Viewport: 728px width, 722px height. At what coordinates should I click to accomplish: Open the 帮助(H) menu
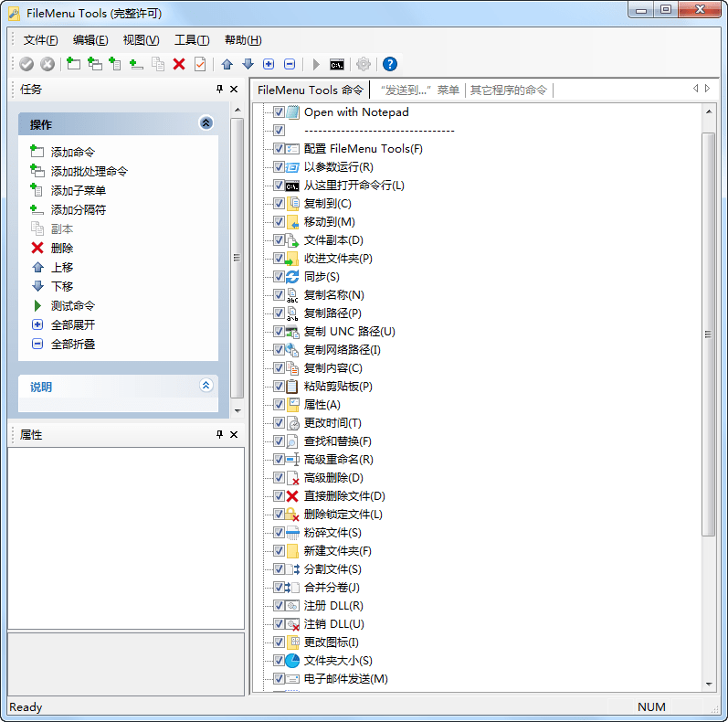tap(243, 40)
